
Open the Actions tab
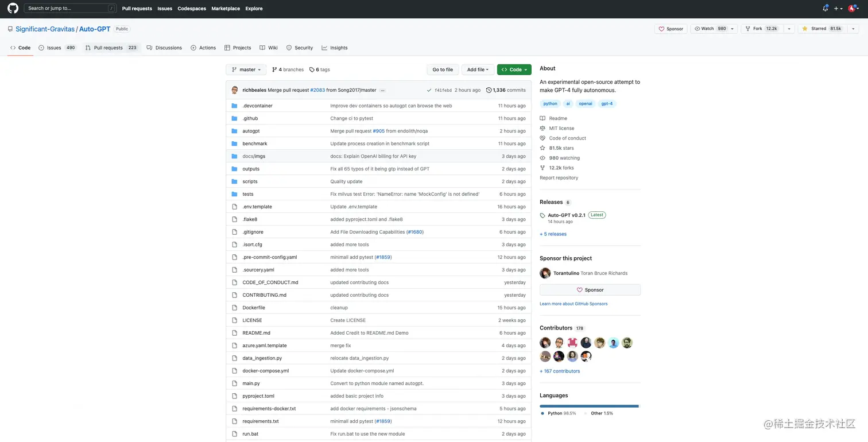coord(203,48)
